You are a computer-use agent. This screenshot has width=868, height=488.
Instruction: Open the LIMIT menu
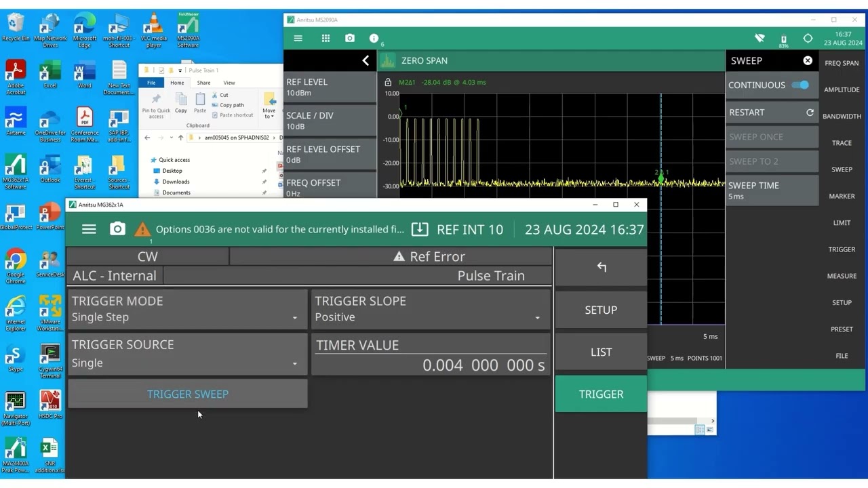[x=842, y=223]
